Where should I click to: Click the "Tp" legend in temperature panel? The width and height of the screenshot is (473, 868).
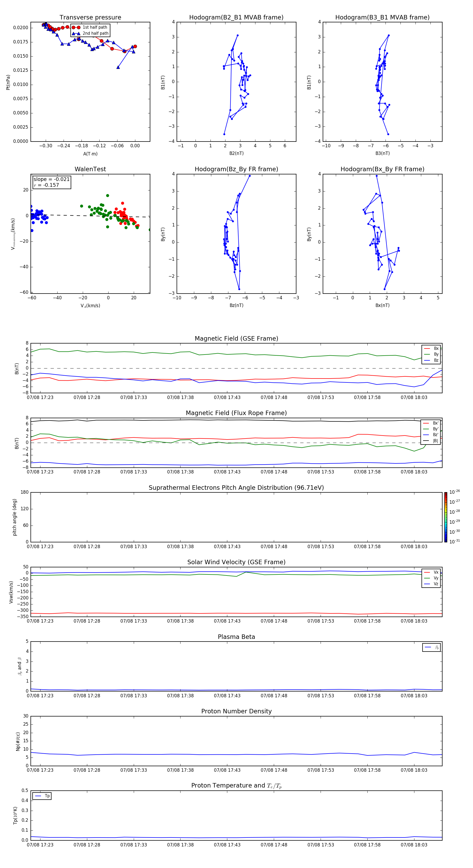(x=42, y=796)
